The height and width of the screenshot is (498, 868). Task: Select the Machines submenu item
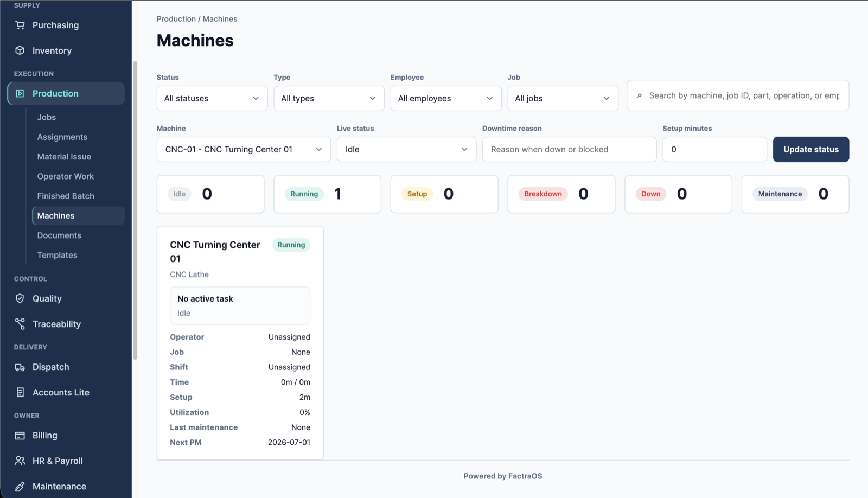78,215
